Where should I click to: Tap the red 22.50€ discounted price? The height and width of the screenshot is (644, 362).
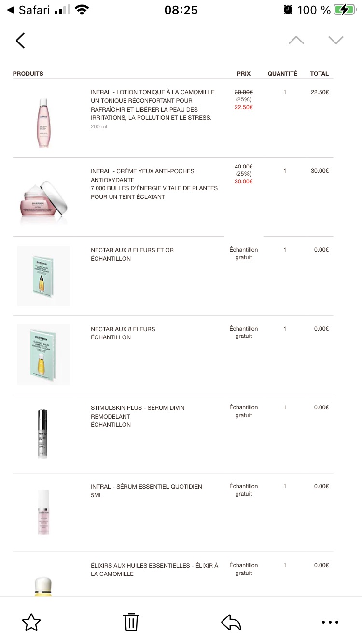pyautogui.click(x=244, y=107)
